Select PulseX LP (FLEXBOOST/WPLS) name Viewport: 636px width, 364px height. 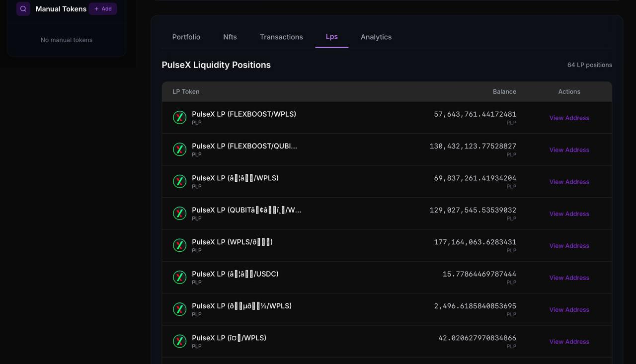click(x=244, y=114)
